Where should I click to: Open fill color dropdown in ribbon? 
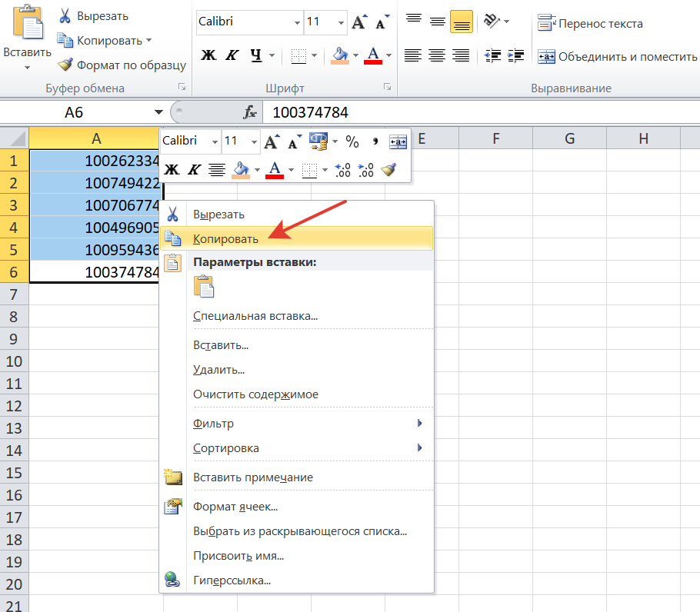pyautogui.click(x=356, y=56)
